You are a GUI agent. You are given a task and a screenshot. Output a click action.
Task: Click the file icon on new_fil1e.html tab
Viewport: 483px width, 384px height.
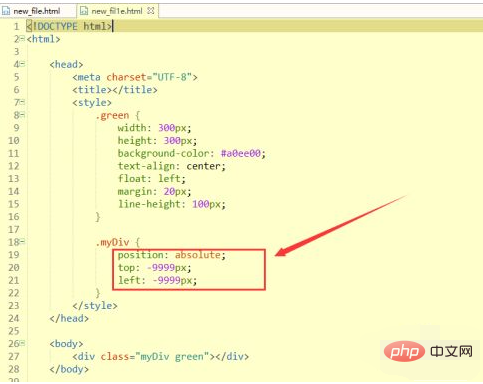(84, 11)
